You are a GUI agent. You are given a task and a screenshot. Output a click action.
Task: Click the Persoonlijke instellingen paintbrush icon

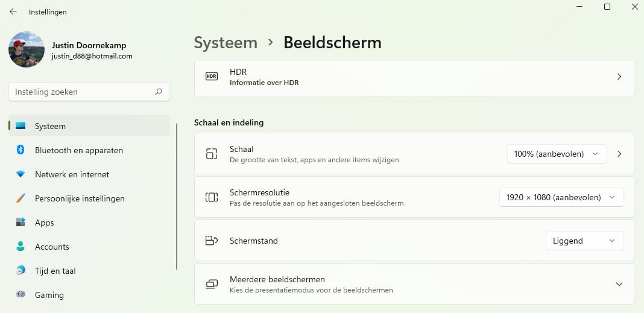coord(21,198)
